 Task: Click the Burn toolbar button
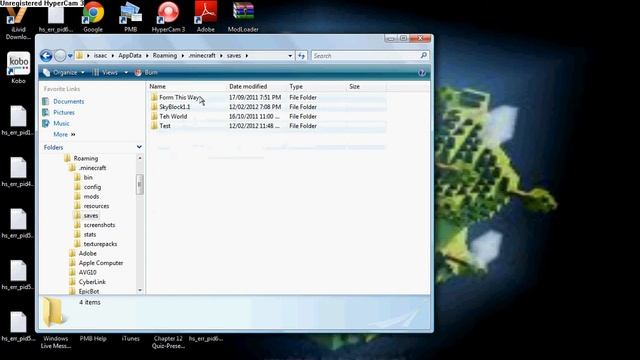[x=146, y=72]
